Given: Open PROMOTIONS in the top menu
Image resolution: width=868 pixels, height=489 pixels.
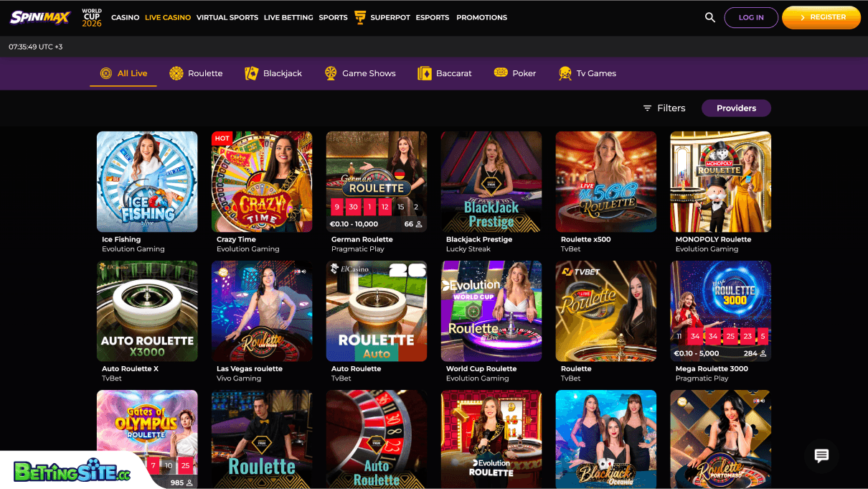Looking at the screenshot, I should [482, 17].
